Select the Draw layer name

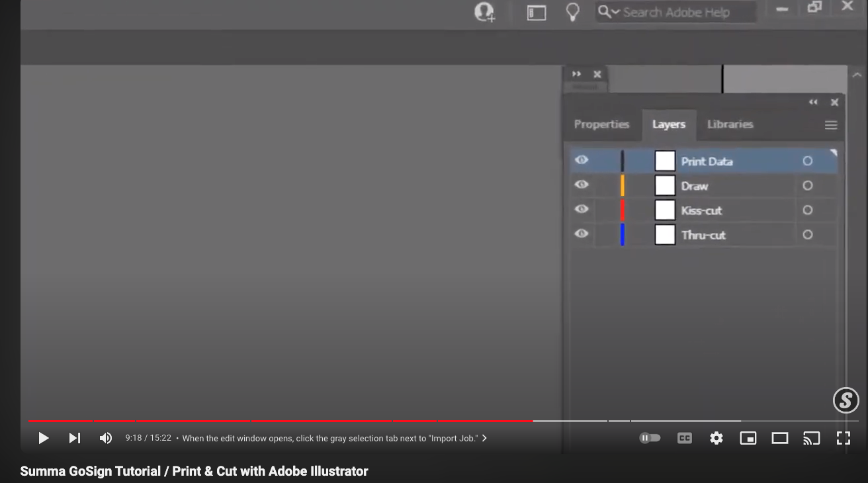pyautogui.click(x=695, y=186)
